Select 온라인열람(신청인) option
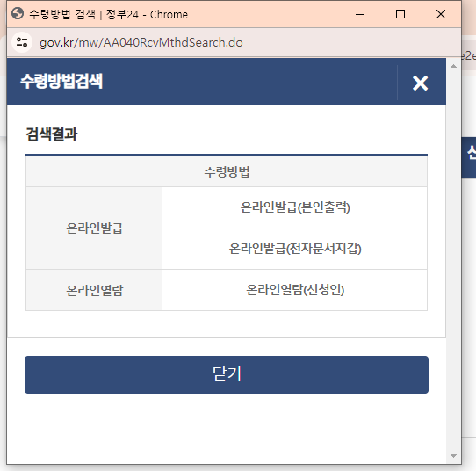This screenshot has width=476, height=471. (x=295, y=290)
